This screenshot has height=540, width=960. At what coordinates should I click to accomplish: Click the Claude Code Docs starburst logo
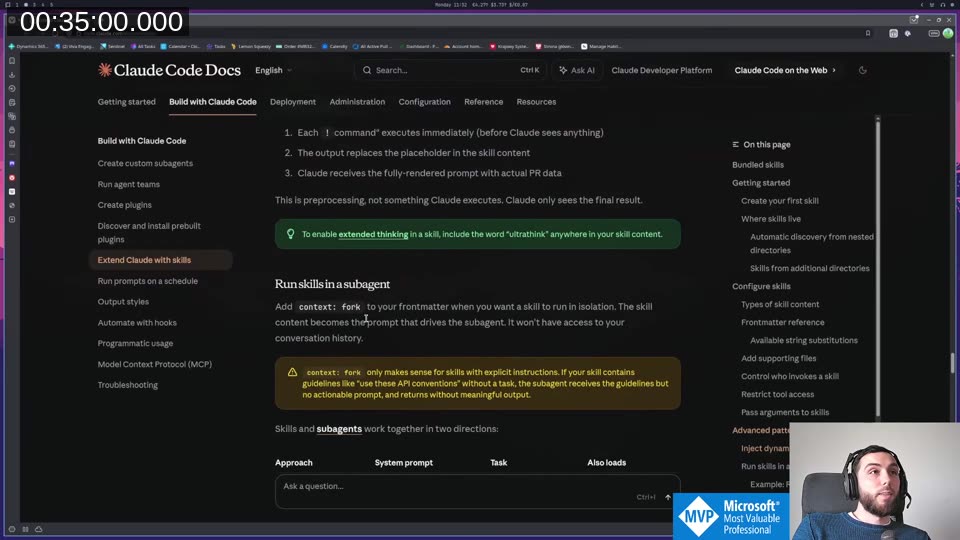pyautogui.click(x=105, y=70)
